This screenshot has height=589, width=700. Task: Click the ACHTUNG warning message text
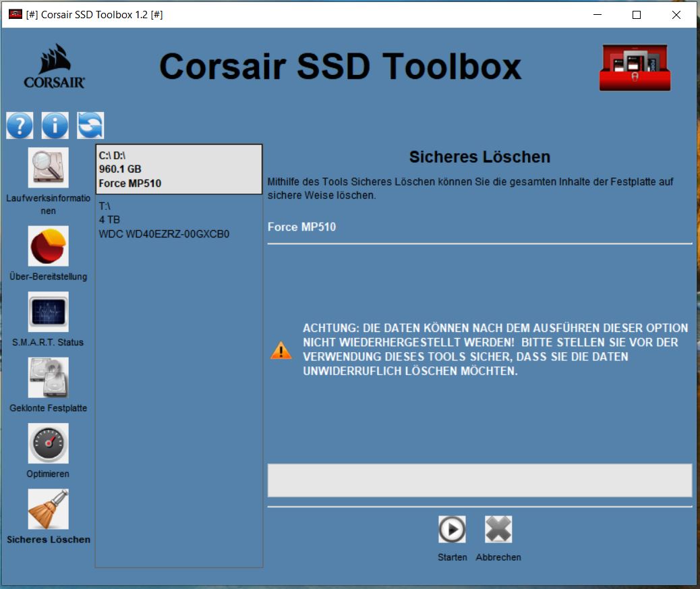point(496,349)
